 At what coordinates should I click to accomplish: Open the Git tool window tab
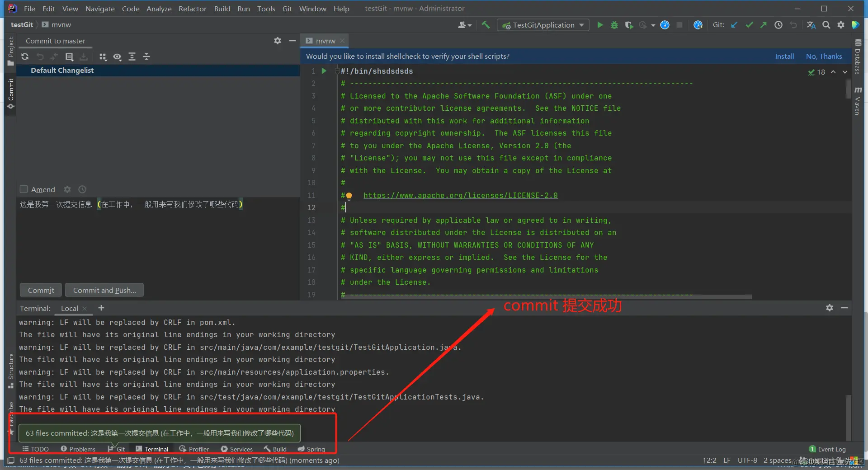click(117, 449)
